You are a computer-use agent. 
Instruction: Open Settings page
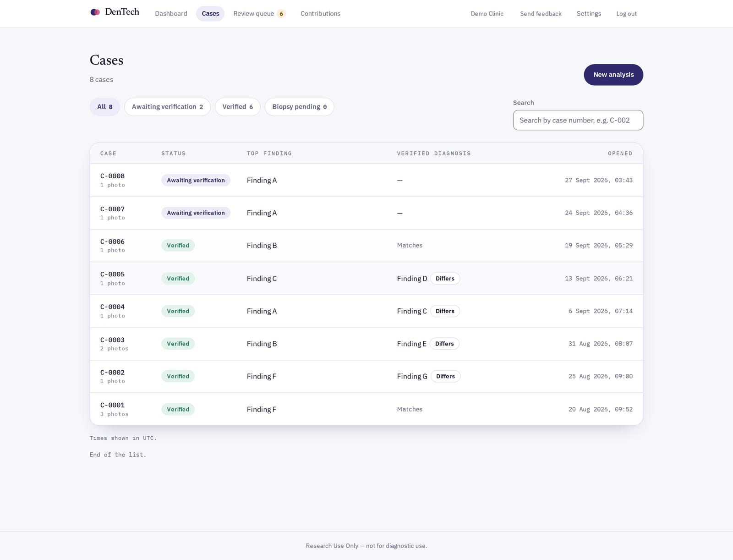click(x=589, y=14)
